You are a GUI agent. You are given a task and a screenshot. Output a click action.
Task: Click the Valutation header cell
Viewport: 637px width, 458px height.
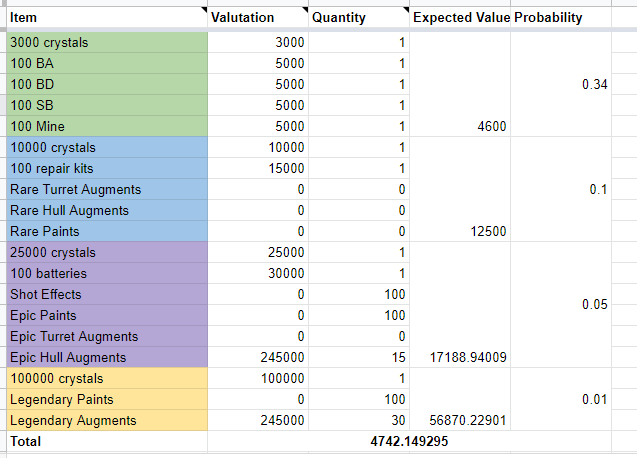pyautogui.click(x=257, y=17)
